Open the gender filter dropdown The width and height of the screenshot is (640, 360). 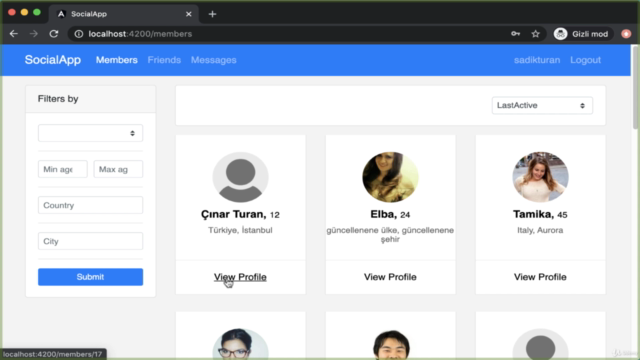coord(90,133)
